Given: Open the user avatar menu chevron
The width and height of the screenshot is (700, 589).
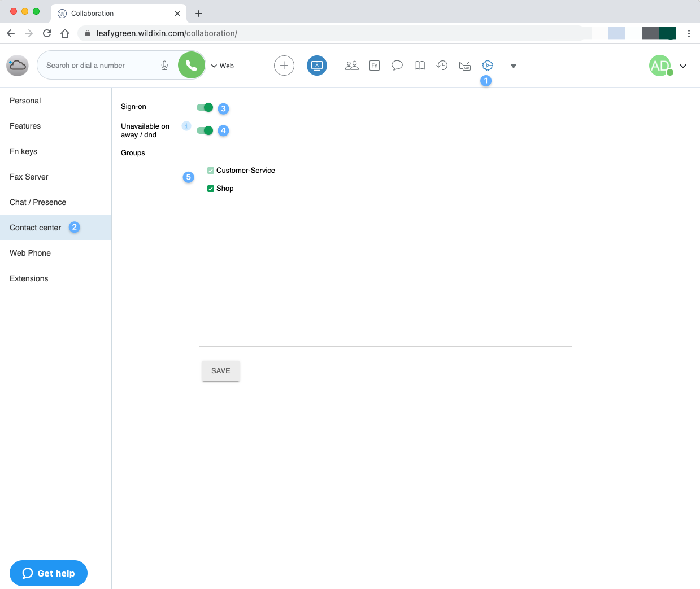Looking at the screenshot, I should click(683, 66).
